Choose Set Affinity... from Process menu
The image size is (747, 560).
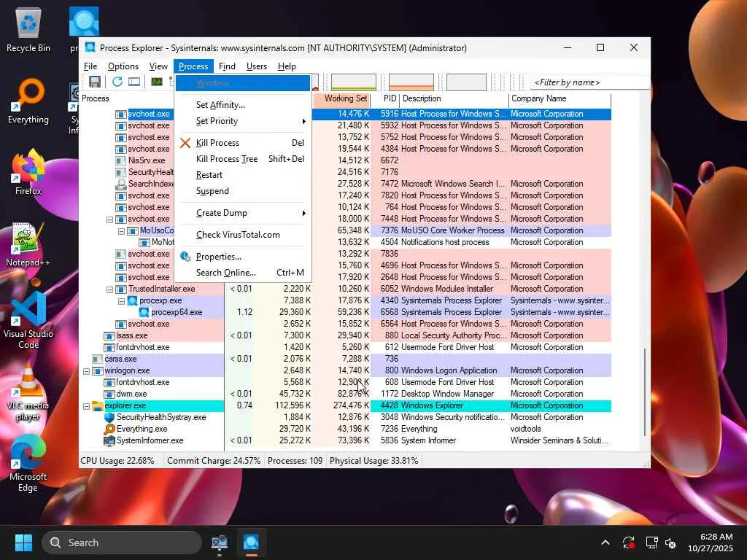point(243,105)
